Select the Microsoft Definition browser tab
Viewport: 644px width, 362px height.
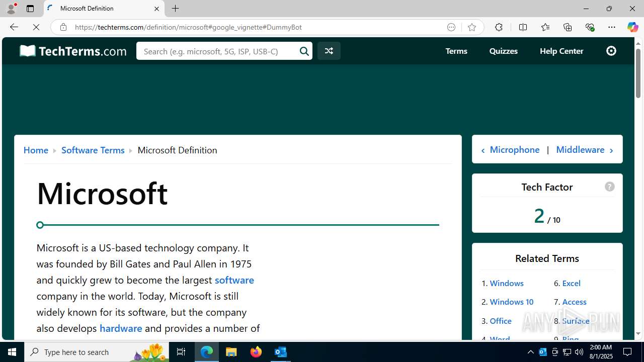[x=104, y=9]
